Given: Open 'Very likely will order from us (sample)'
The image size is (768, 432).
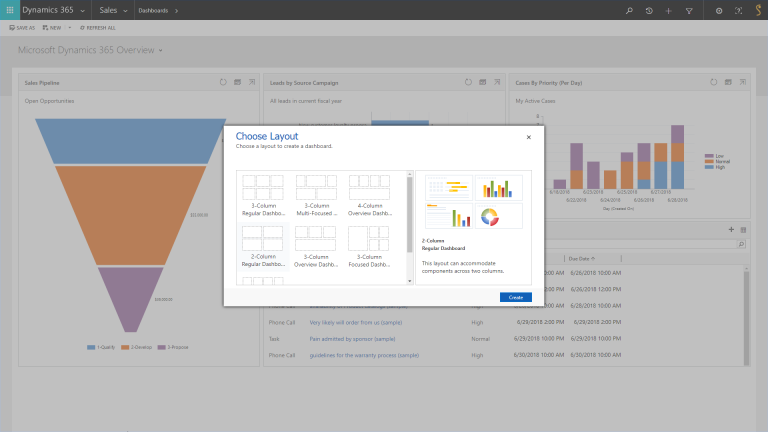Looking at the screenshot, I should point(356,322).
